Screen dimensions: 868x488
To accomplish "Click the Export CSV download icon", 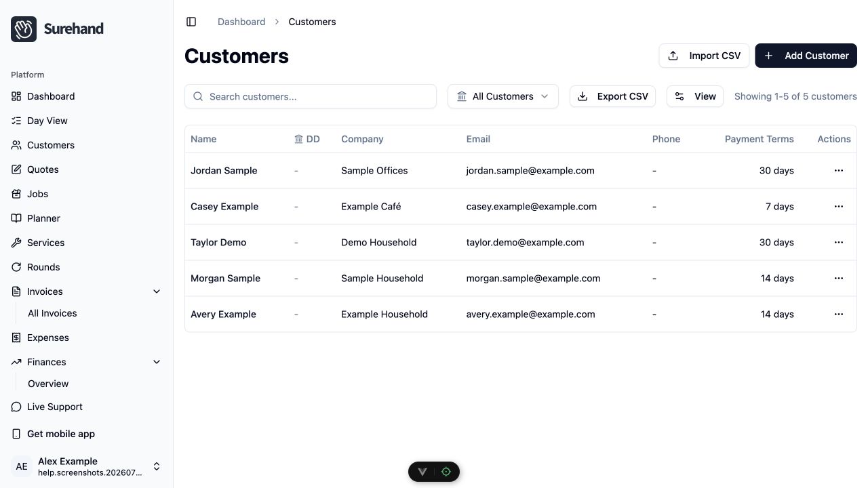I will [x=583, y=96].
